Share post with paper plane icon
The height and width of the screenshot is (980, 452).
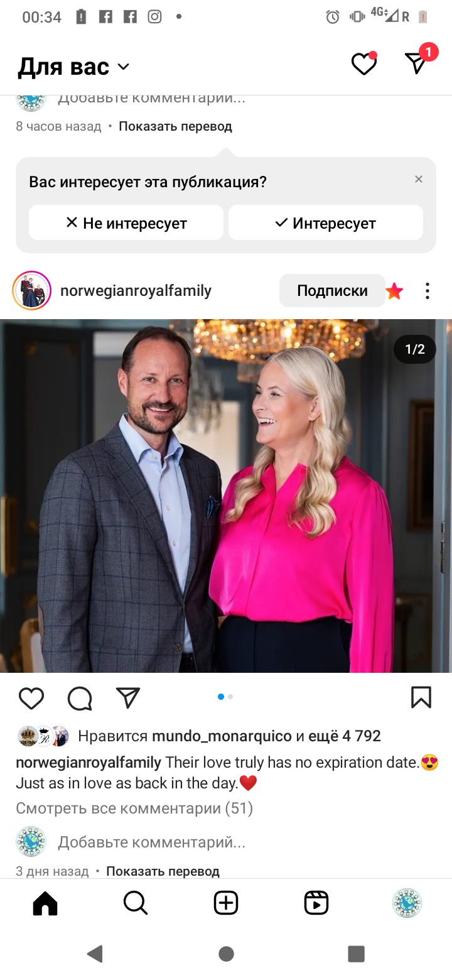(x=128, y=697)
